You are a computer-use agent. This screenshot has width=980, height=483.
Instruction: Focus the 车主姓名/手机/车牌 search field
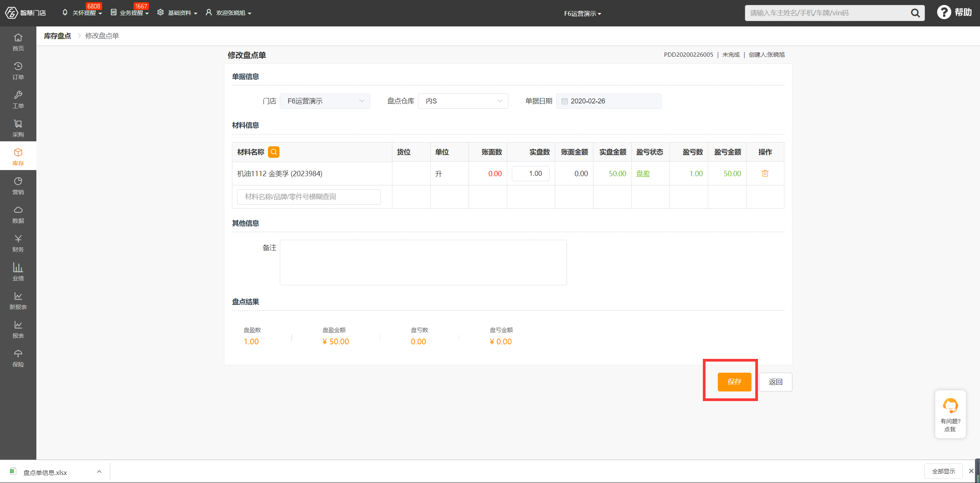[x=827, y=13]
